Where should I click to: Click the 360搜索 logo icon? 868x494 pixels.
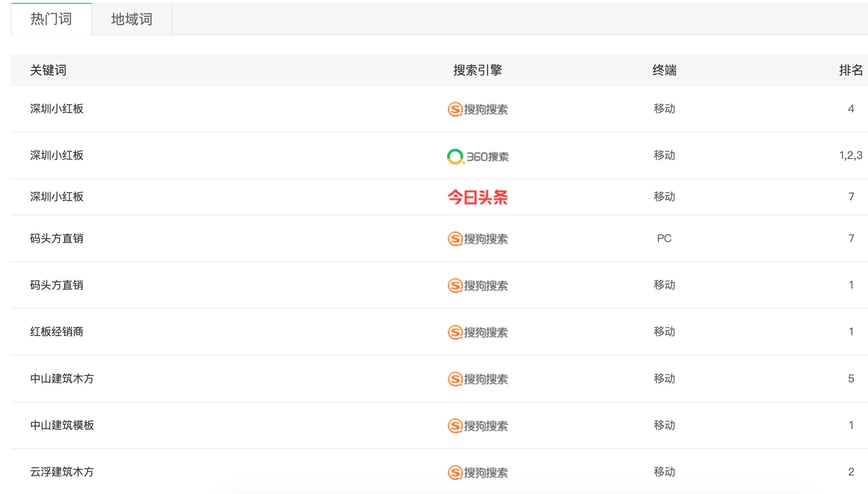[478, 156]
